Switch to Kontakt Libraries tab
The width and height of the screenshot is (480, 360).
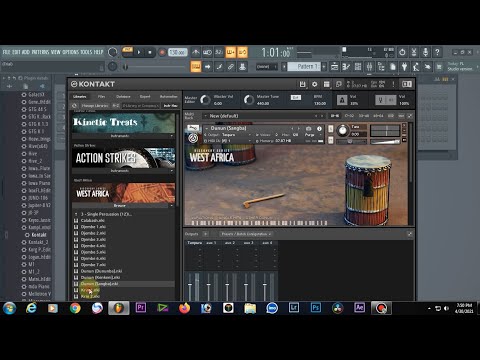pyautogui.click(x=80, y=96)
